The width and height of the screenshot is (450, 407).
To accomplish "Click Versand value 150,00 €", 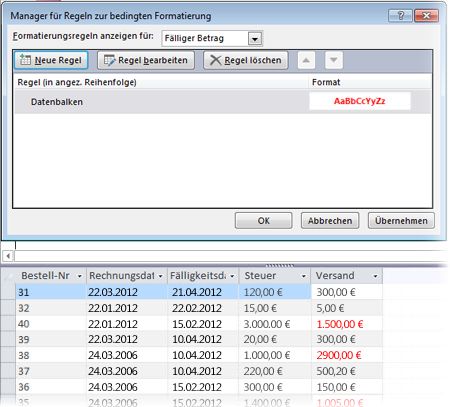I will click(336, 387).
